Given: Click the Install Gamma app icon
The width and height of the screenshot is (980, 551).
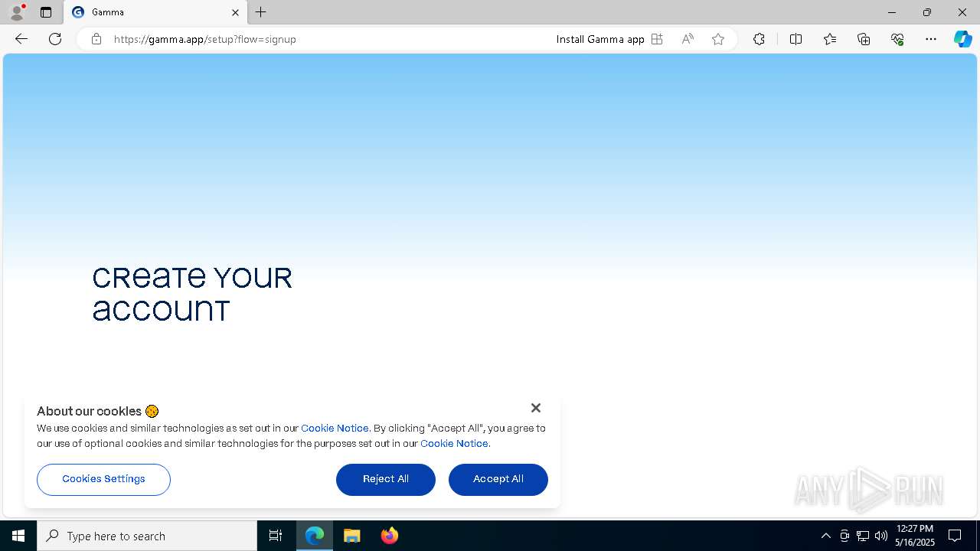Looking at the screenshot, I should pyautogui.click(x=657, y=39).
